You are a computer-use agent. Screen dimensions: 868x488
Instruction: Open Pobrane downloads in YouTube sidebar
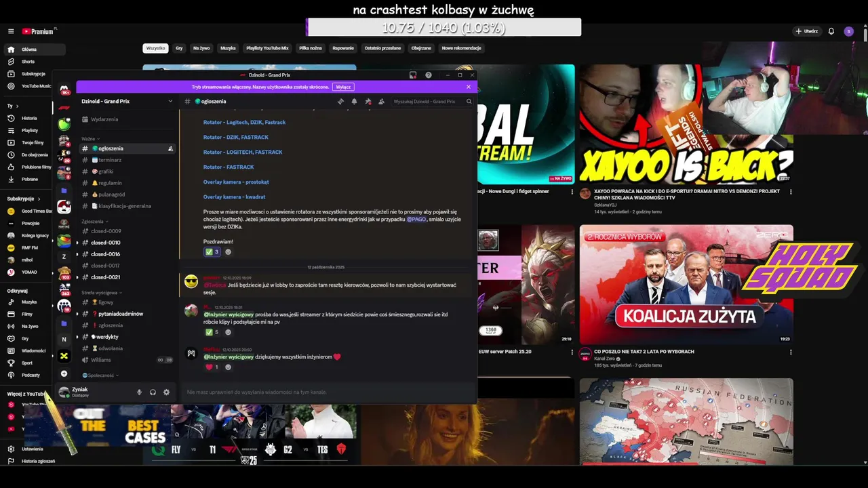27,179
